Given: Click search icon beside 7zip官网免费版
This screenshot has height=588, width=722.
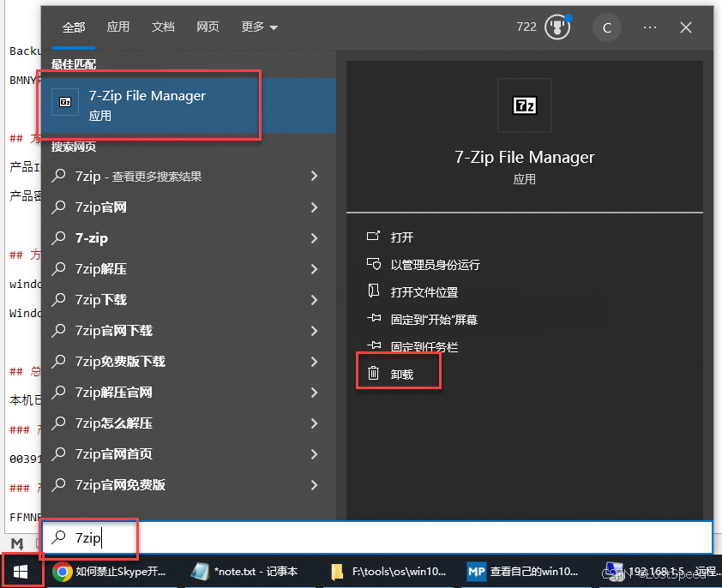Looking at the screenshot, I should point(58,484).
